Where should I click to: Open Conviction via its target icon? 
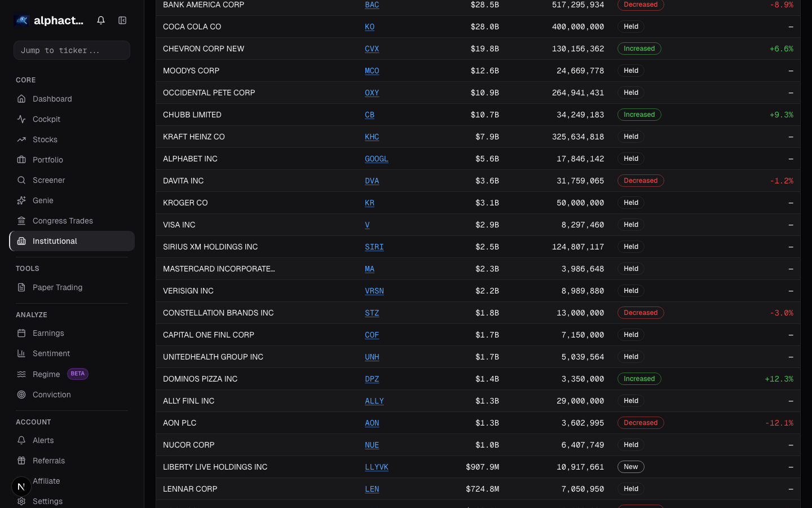point(21,395)
